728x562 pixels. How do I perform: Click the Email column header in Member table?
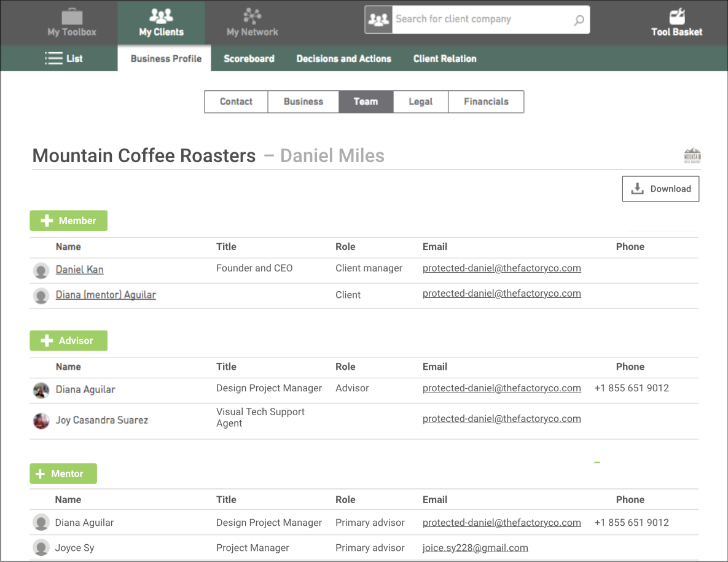pos(434,247)
